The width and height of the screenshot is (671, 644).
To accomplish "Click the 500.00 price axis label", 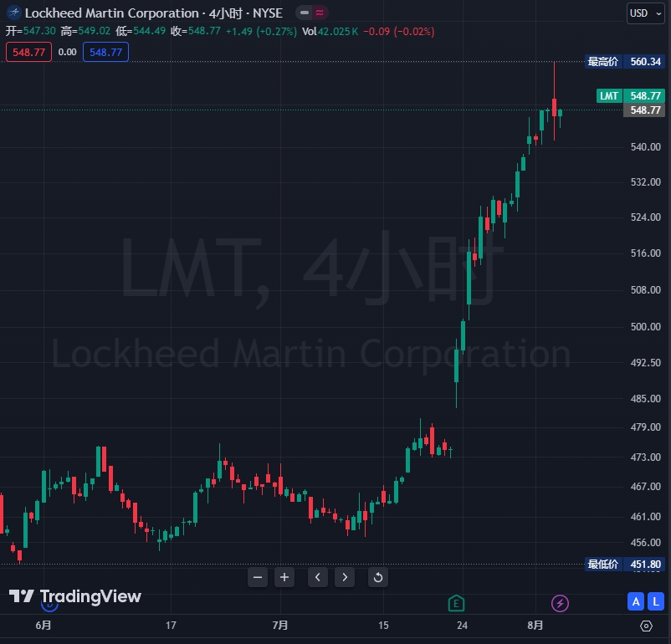I will point(645,326).
